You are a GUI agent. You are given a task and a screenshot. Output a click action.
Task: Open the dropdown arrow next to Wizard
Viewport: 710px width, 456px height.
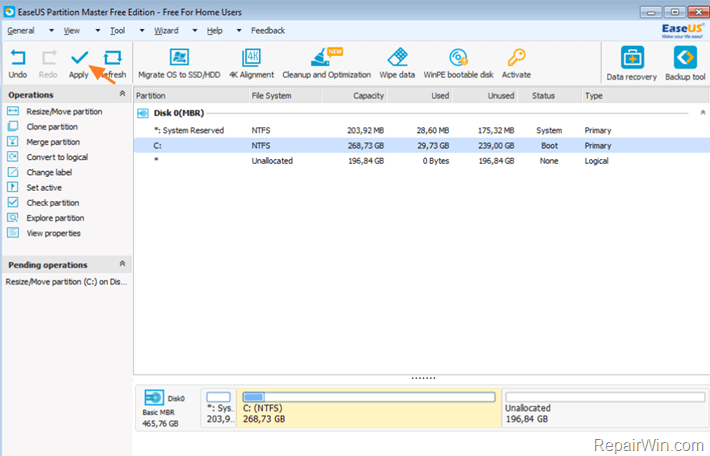pos(195,30)
